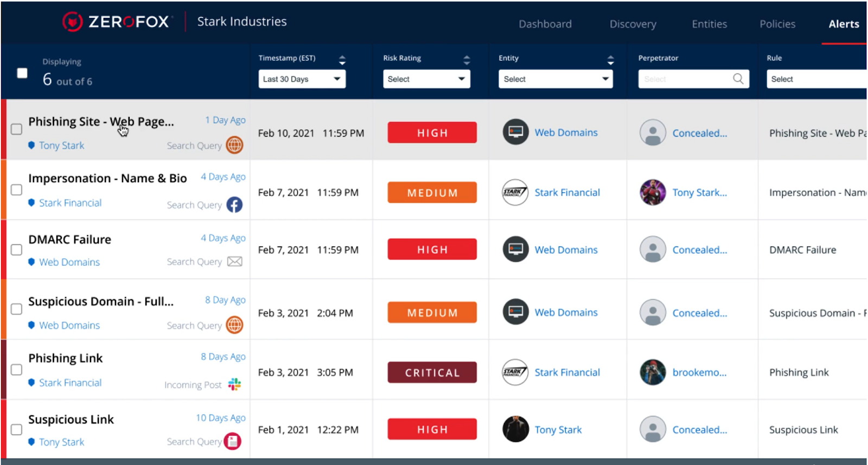Click Web Domains entity icon in Phishing Site row

click(515, 132)
